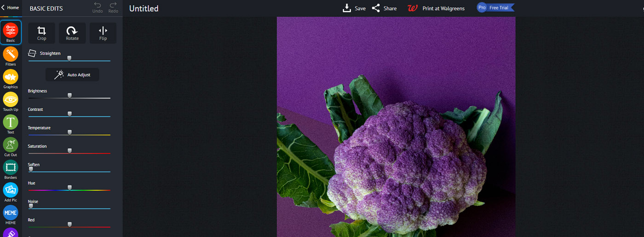
Task: Open the Touch Up tool
Action: click(x=11, y=100)
